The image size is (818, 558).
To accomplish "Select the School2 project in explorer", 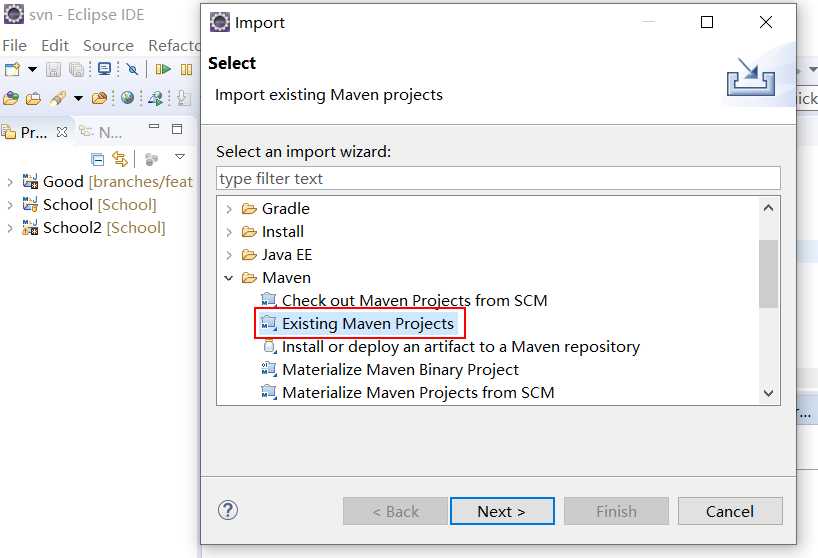I will point(94,227).
